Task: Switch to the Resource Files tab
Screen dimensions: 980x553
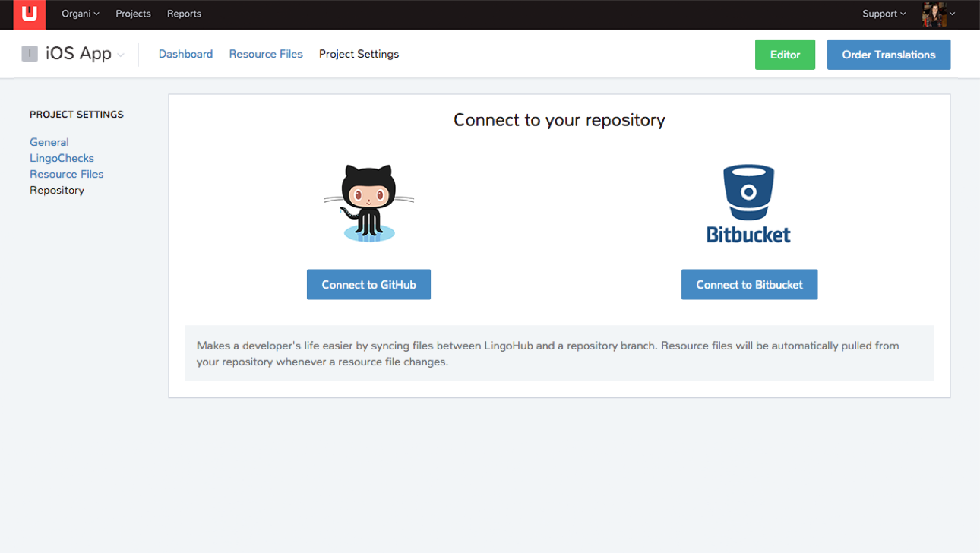Action: point(266,54)
